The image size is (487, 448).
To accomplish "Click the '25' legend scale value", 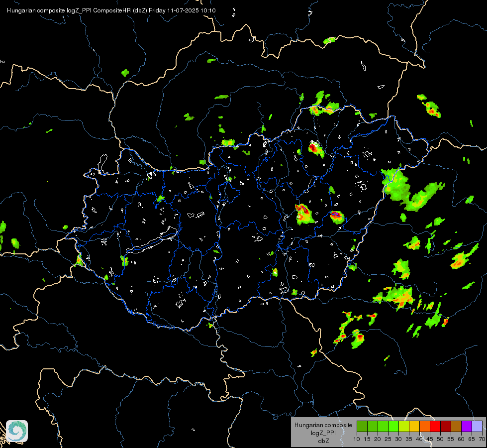I will [x=388, y=440].
